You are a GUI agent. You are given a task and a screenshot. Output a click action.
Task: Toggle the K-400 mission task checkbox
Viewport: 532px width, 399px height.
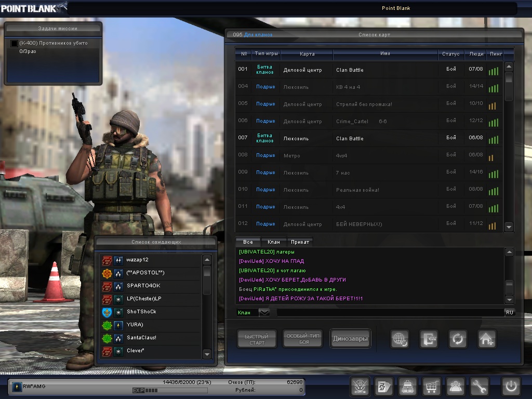point(14,43)
